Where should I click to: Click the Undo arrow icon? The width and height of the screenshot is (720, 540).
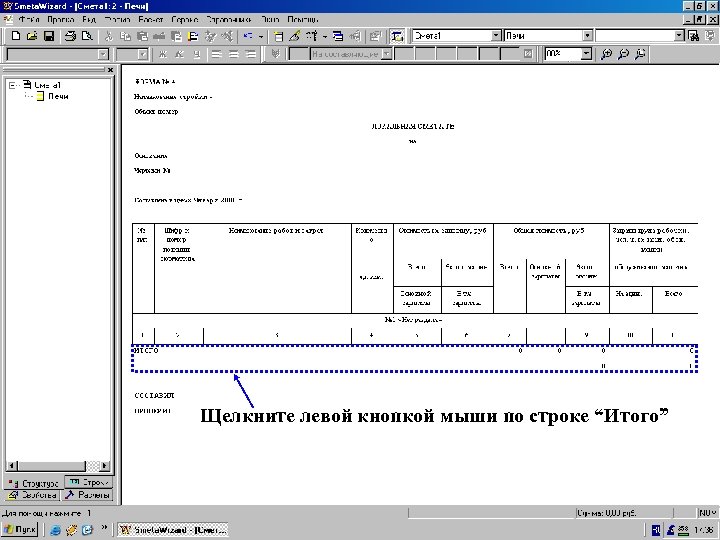click(247, 36)
